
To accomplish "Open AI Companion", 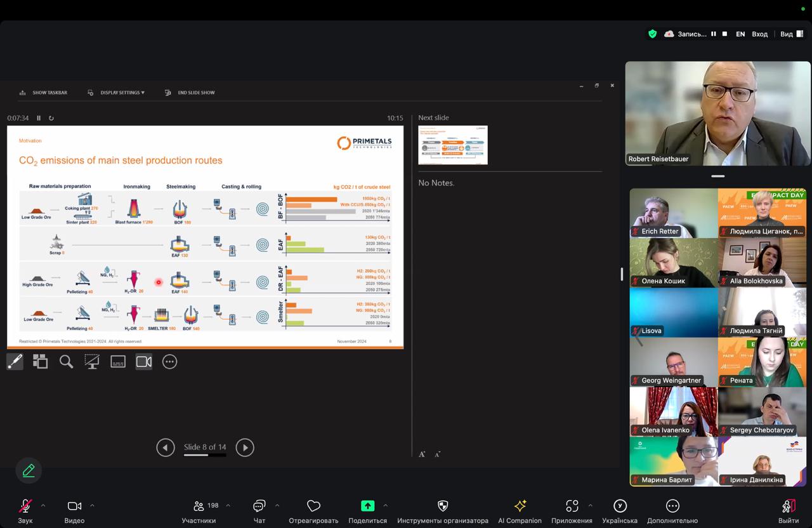I will (x=520, y=511).
